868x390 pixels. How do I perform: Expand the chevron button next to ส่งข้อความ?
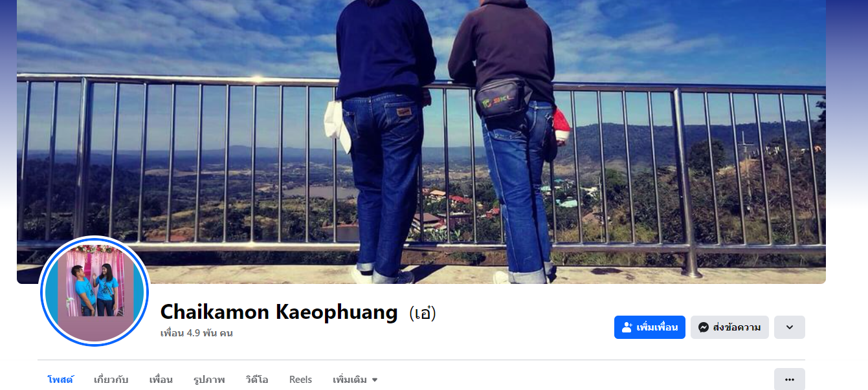tap(790, 327)
